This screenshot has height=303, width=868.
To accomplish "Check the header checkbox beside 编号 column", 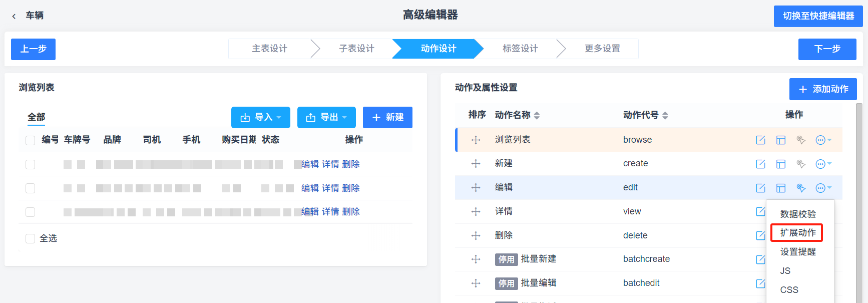I will (x=31, y=140).
